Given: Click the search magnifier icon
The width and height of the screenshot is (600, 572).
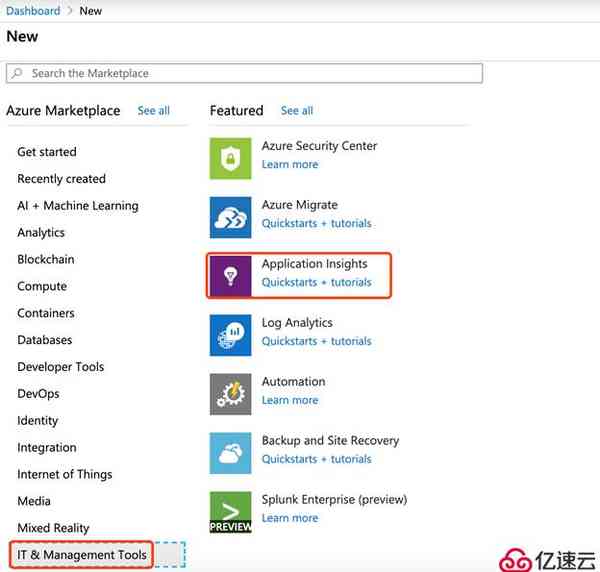Looking at the screenshot, I should pyautogui.click(x=17, y=73).
